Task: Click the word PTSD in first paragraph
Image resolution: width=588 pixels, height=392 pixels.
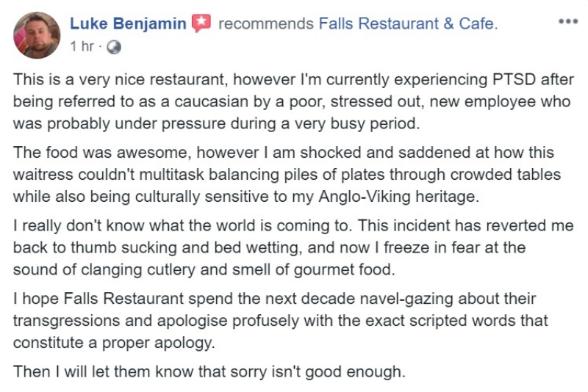Action: tap(514, 80)
